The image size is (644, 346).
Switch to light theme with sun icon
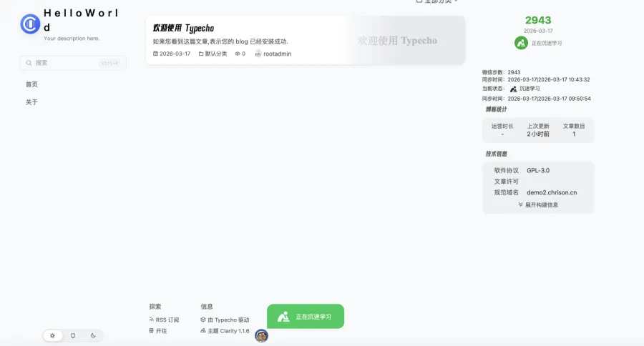point(52,335)
